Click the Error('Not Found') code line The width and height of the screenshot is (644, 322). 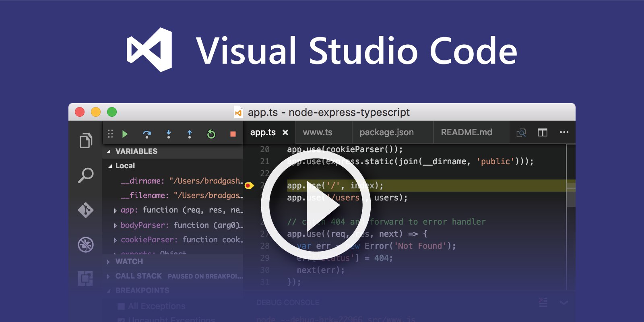point(376,246)
